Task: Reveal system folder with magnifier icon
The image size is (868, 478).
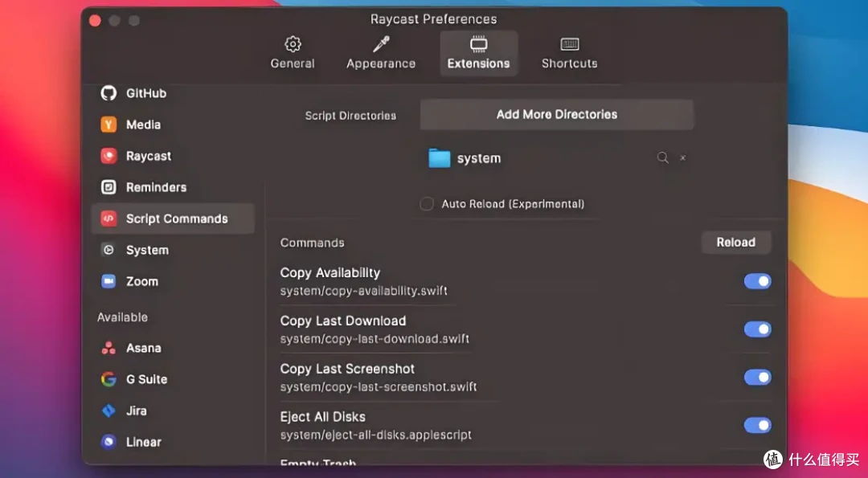Action: pos(662,157)
